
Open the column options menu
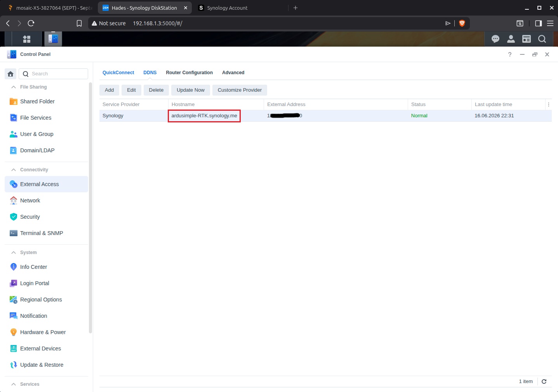(549, 105)
